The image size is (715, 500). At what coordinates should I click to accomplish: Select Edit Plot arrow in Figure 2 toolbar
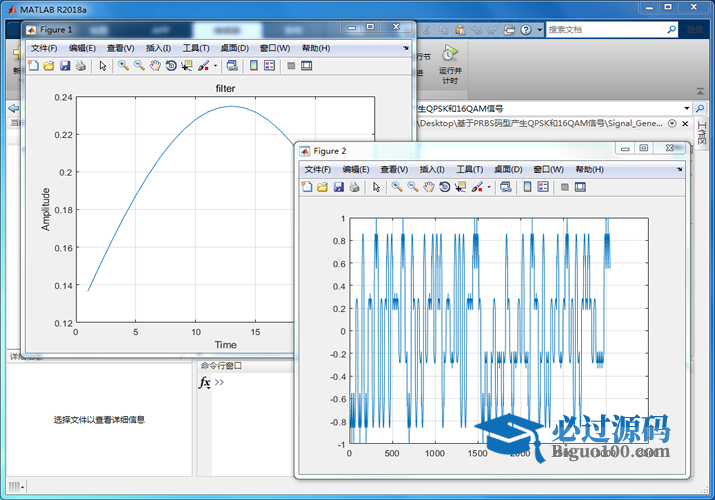376,187
